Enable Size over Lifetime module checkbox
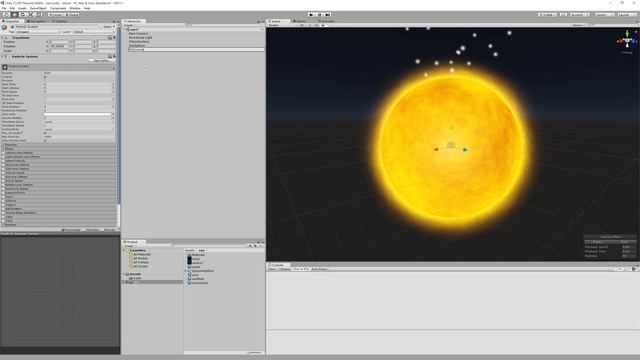The height and width of the screenshot is (360, 640). pyautogui.click(x=4, y=177)
